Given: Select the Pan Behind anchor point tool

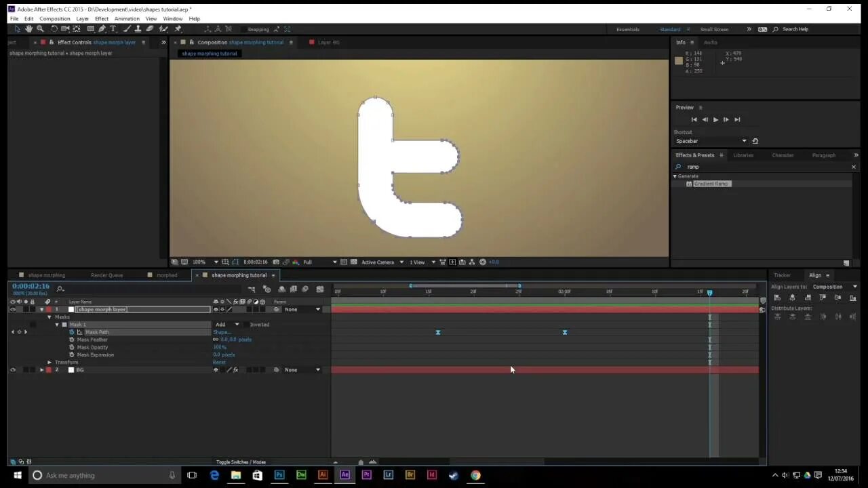Looking at the screenshot, I should 77,29.
